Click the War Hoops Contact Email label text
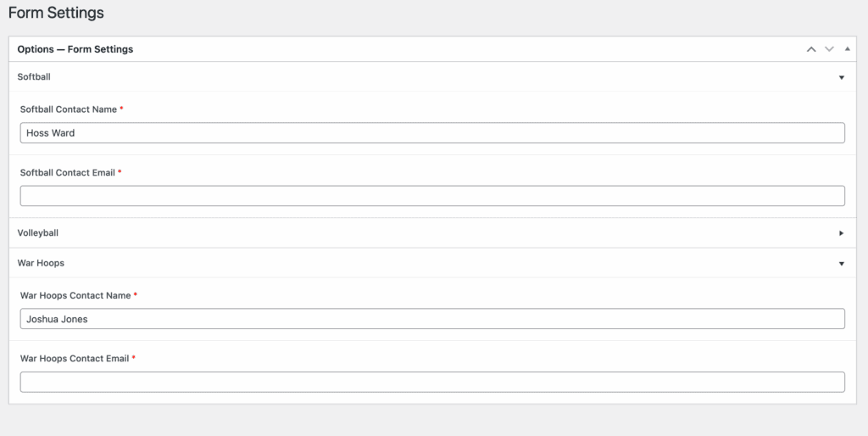Viewport: 868px width, 436px height. pyautogui.click(x=75, y=359)
